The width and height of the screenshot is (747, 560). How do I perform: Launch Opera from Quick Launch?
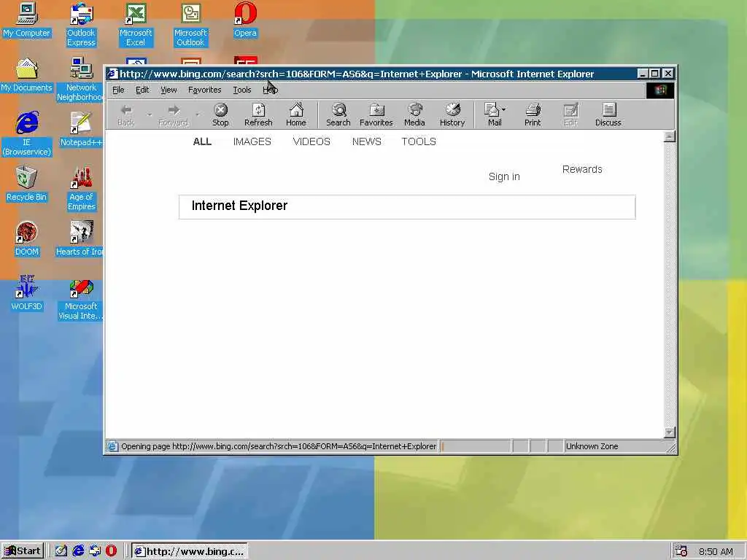[111, 551]
